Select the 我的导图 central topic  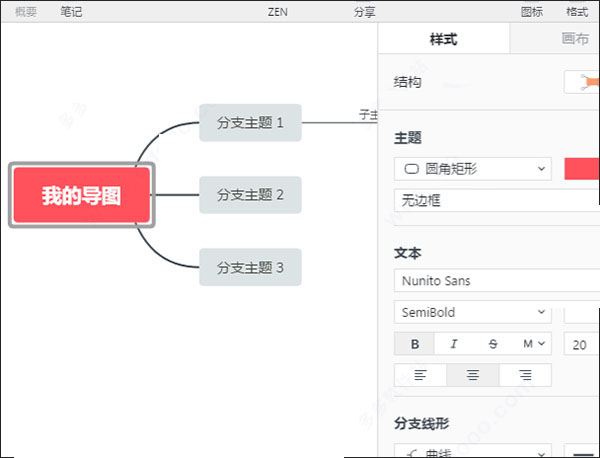82,195
